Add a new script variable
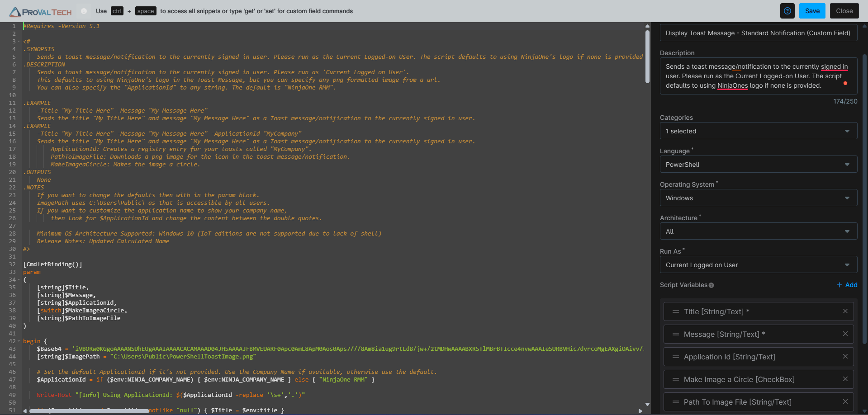 (847, 285)
